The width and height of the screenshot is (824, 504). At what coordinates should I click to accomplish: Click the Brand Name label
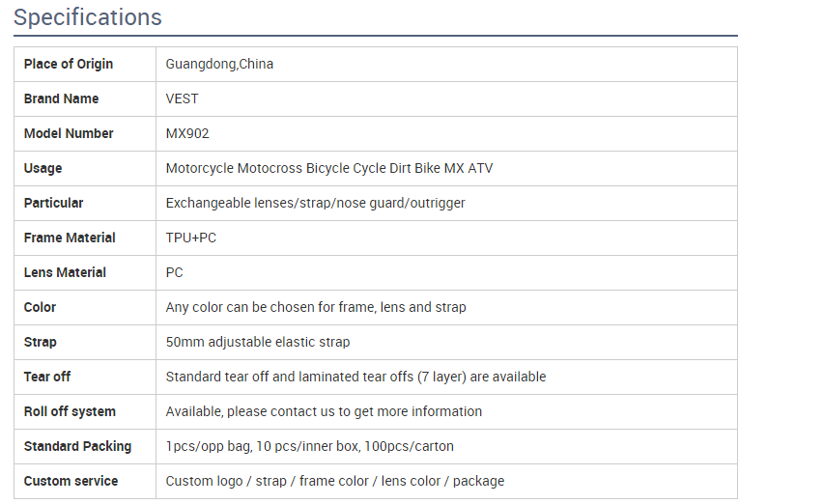61,98
